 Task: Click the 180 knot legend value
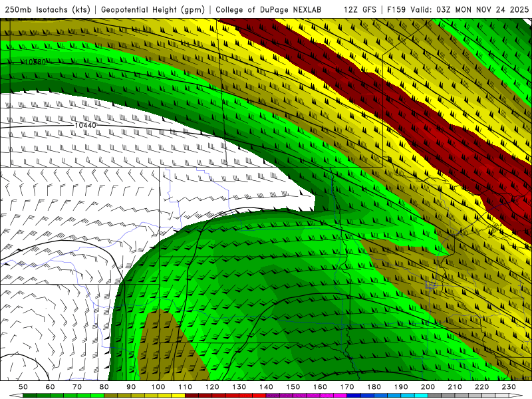pos(374,387)
